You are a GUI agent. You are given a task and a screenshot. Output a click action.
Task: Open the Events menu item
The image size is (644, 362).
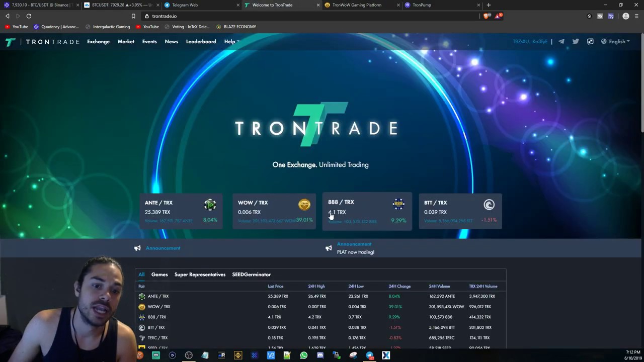click(149, 42)
